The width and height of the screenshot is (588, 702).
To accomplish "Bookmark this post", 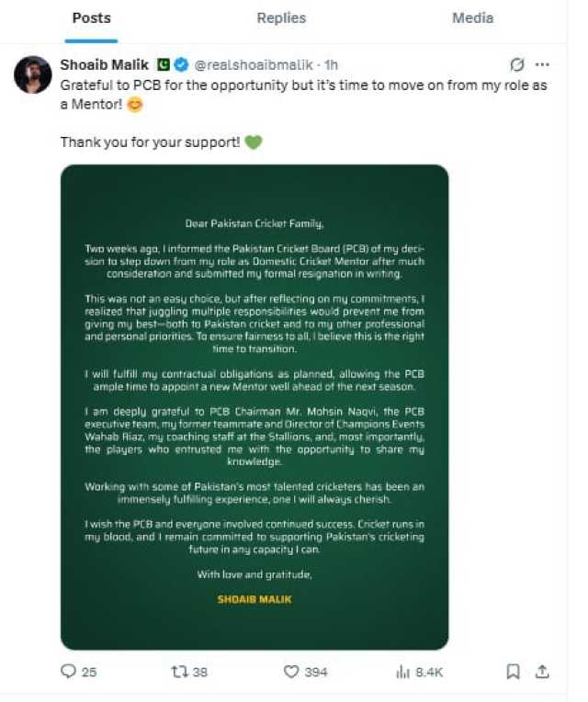I will [x=513, y=671].
